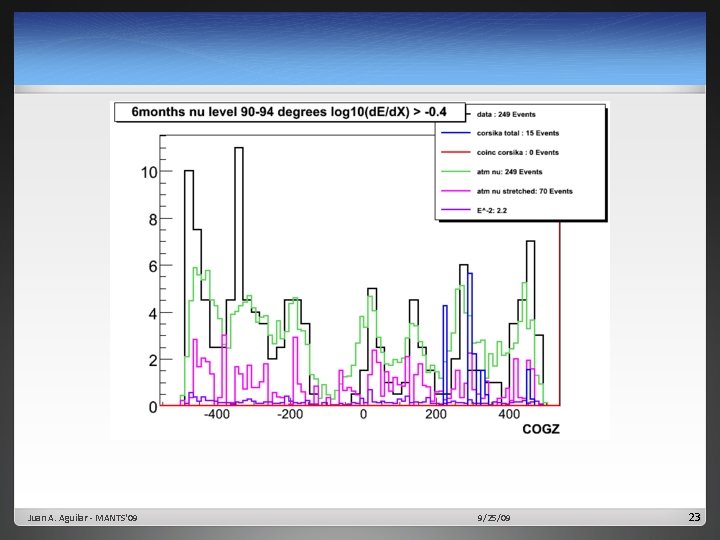Click footer text 'Juan A. Aguilar - MANTS'09'
This screenshot has height=540, width=720.
pos(82,518)
